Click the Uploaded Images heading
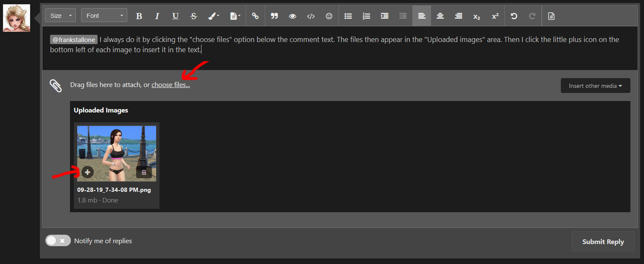This screenshot has height=264, width=644. tap(101, 110)
